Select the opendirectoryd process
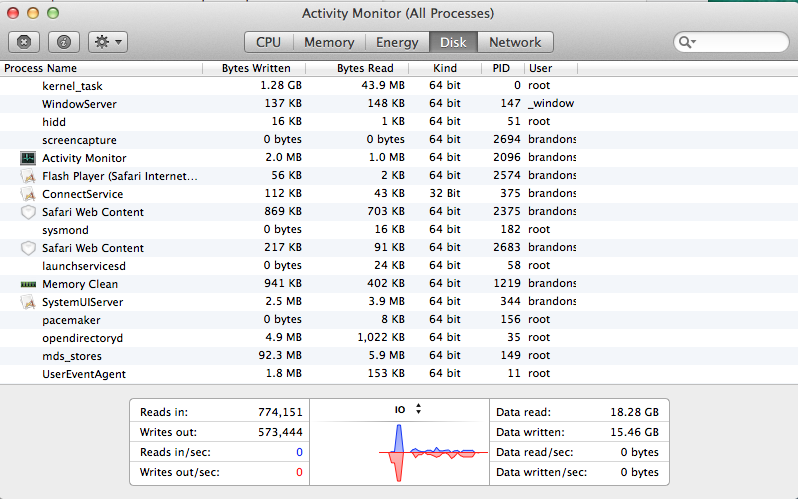The width and height of the screenshot is (798, 499). [399, 338]
